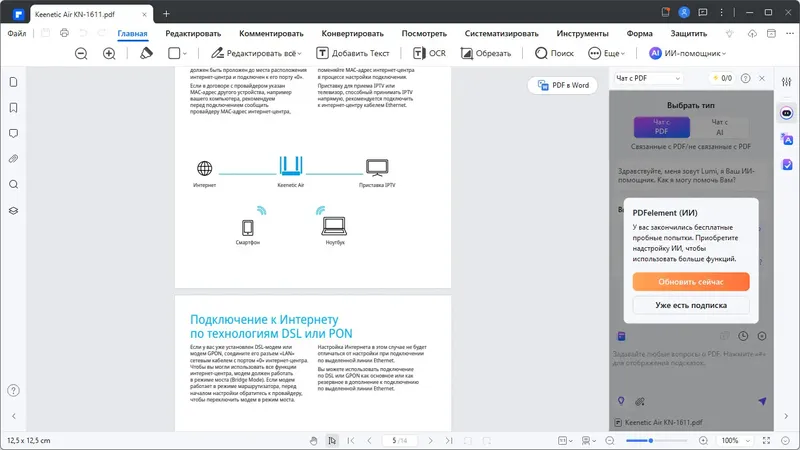
Task: Open bookmarks panel in left sidebar
Action: tap(14, 108)
